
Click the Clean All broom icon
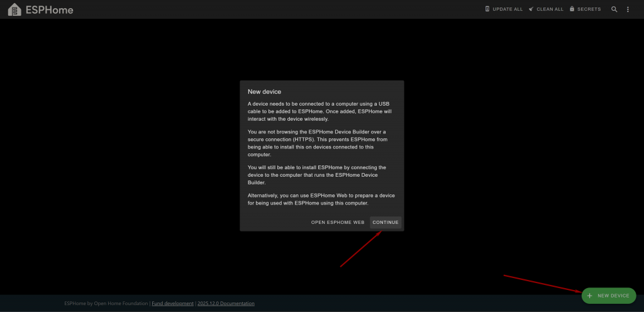pos(531,9)
